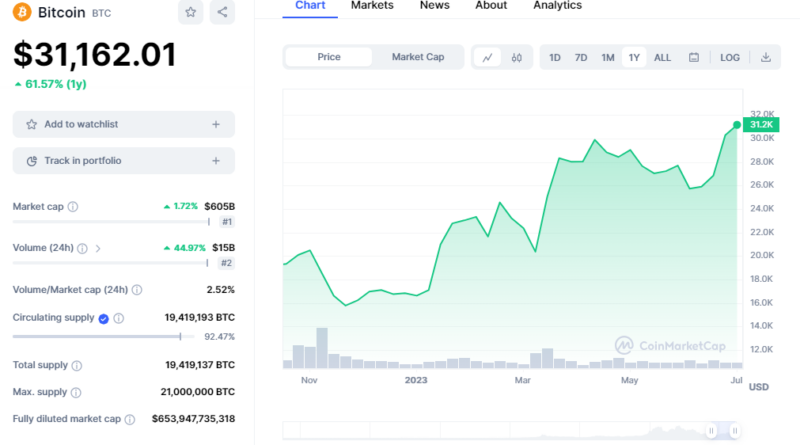Open the calendar date range picker
This screenshot has width=800, height=445.
tap(693, 57)
